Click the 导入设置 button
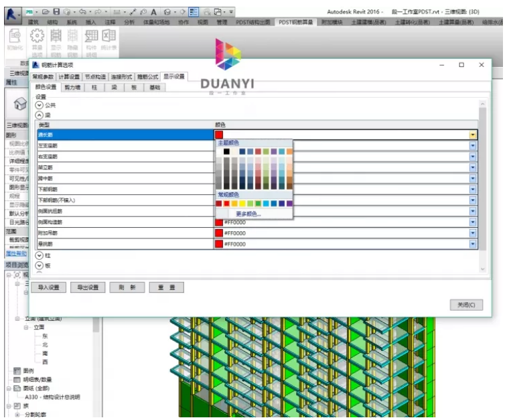 pyautogui.click(x=49, y=287)
